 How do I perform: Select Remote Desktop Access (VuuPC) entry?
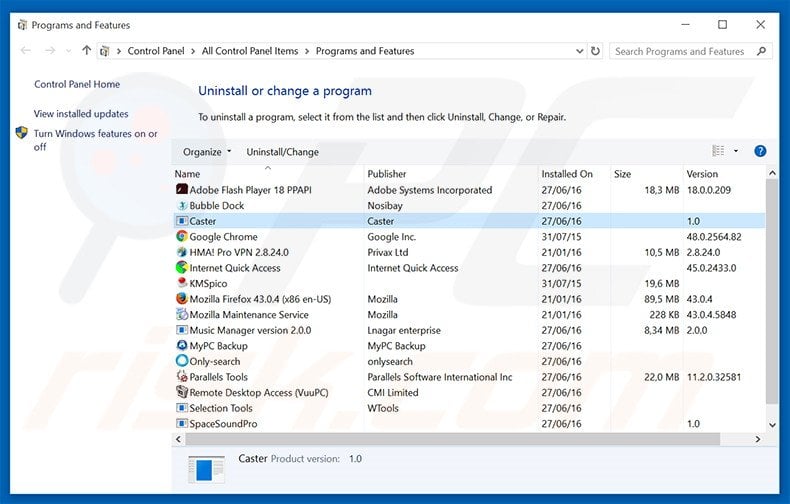[258, 393]
